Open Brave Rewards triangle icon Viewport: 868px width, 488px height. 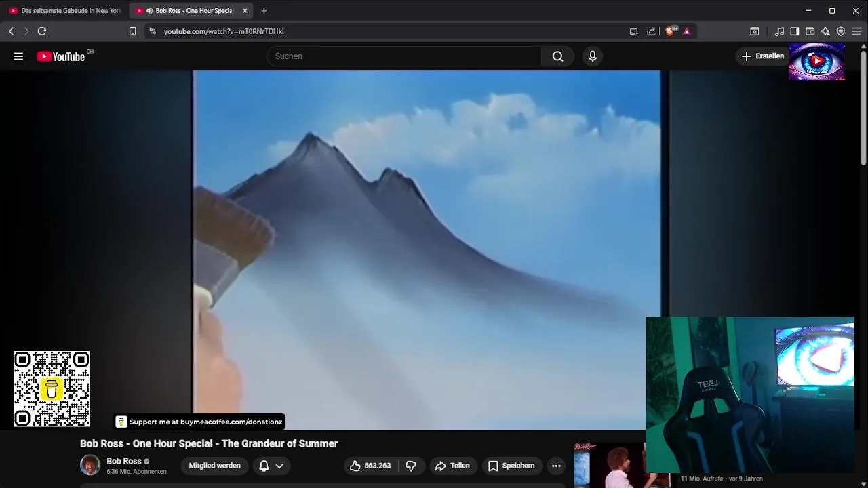pyautogui.click(x=687, y=31)
